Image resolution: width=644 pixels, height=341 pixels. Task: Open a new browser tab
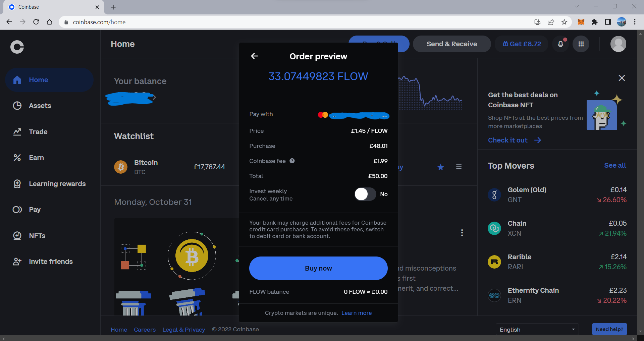pos(113,7)
